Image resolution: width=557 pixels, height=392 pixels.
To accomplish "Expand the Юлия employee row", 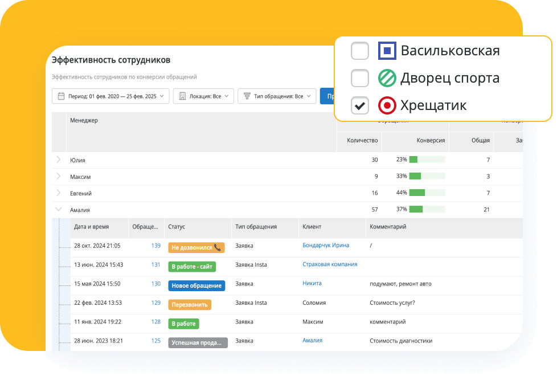I will click(x=59, y=160).
